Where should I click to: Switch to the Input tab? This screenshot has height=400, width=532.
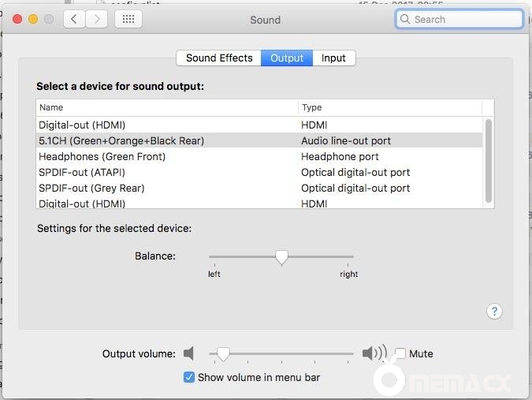[x=333, y=58]
